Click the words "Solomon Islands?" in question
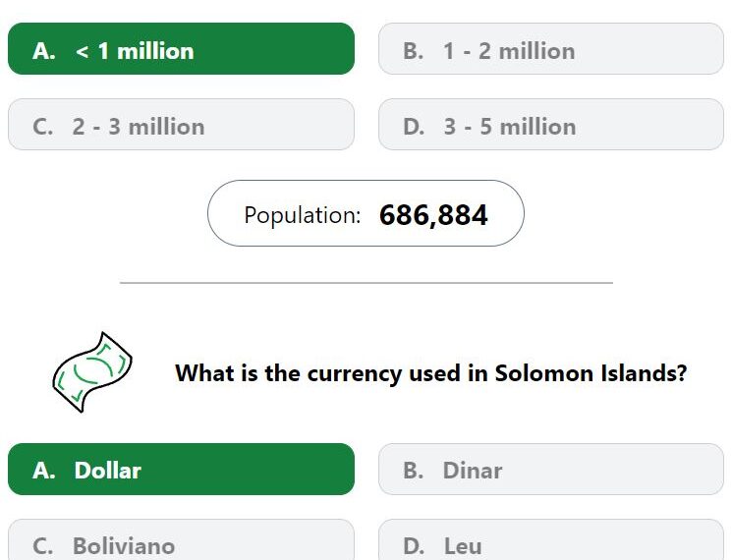The width and height of the screenshot is (731, 560). click(x=590, y=373)
